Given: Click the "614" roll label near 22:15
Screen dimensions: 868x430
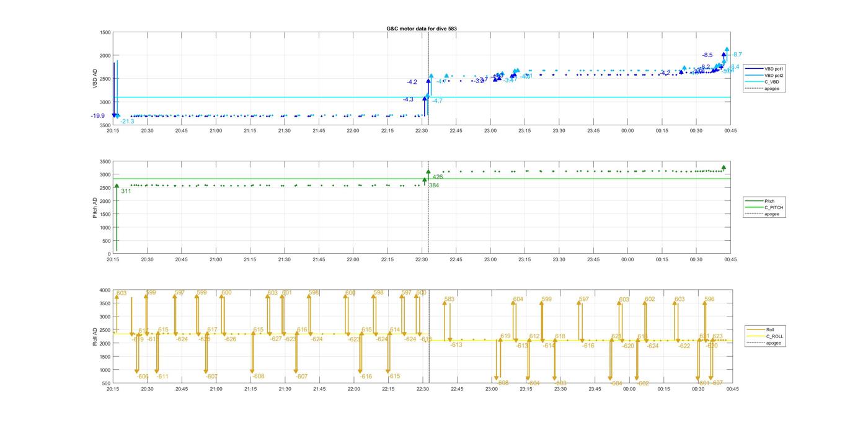Looking at the screenshot, I should (x=395, y=329).
